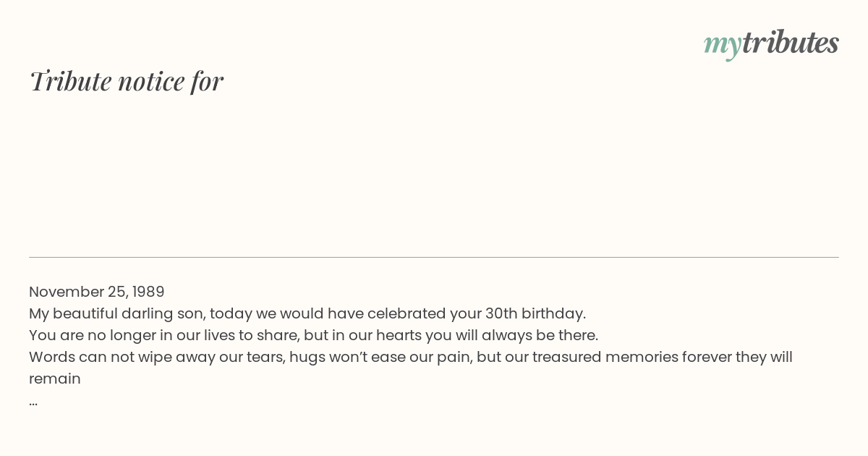Click the green "my" in logo
This screenshot has height=456, width=868.
click(722, 46)
